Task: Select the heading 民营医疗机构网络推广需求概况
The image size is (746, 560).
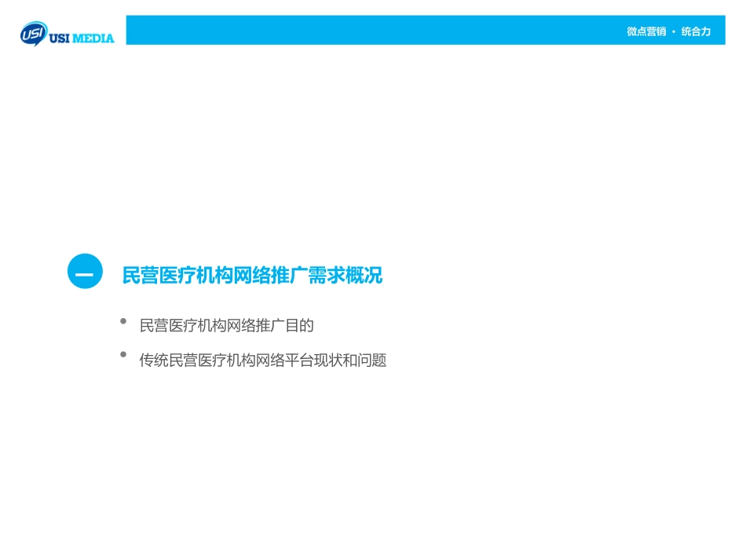Action: tap(252, 276)
